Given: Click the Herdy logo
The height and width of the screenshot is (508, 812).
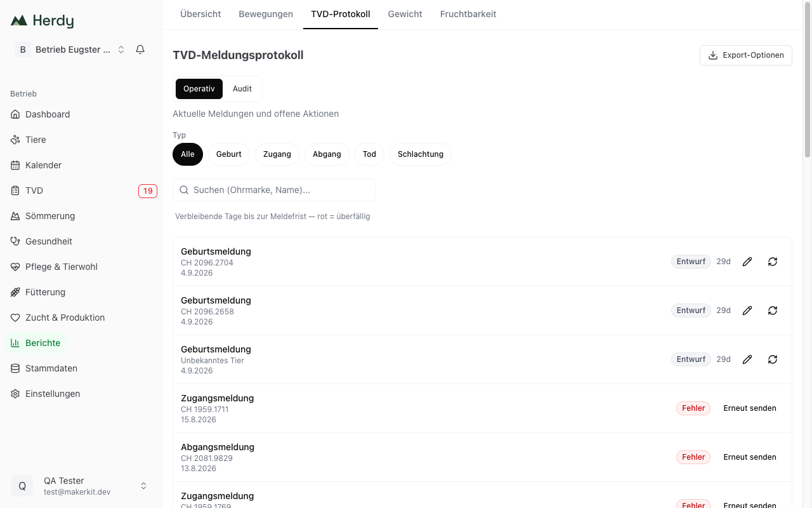Looking at the screenshot, I should point(42,21).
